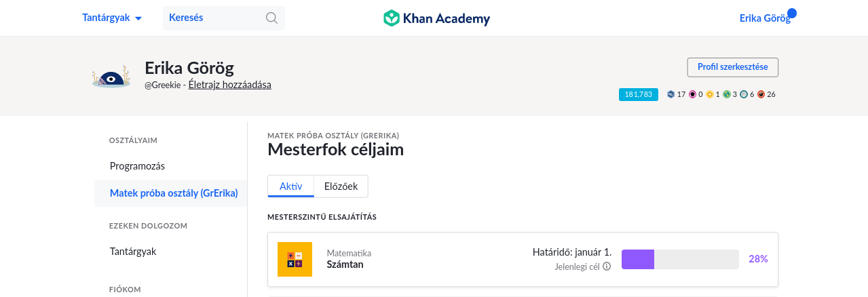Click the Profil szerkesztése button

click(x=733, y=67)
